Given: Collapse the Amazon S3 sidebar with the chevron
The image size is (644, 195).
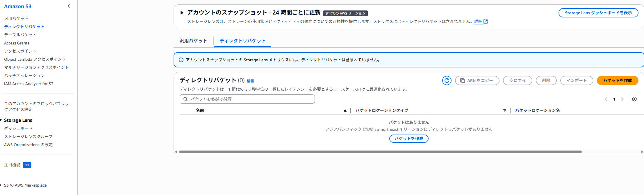Looking at the screenshot, I should [69, 6].
